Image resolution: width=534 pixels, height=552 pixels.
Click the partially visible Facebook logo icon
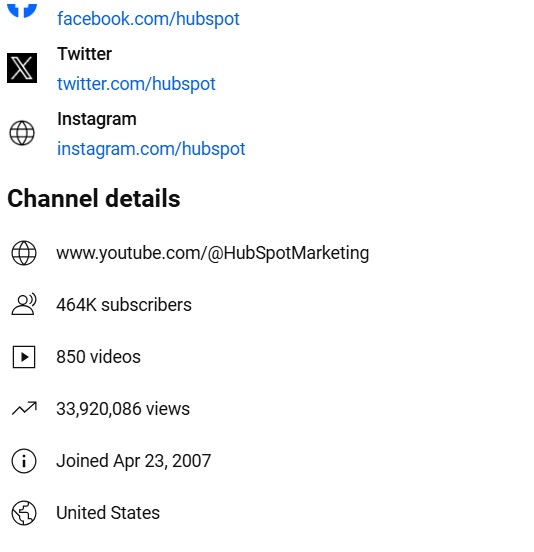click(22, 9)
